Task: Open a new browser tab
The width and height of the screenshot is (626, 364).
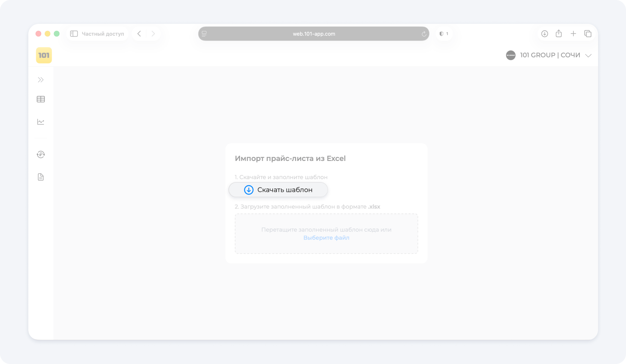Action: pos(573,34)
